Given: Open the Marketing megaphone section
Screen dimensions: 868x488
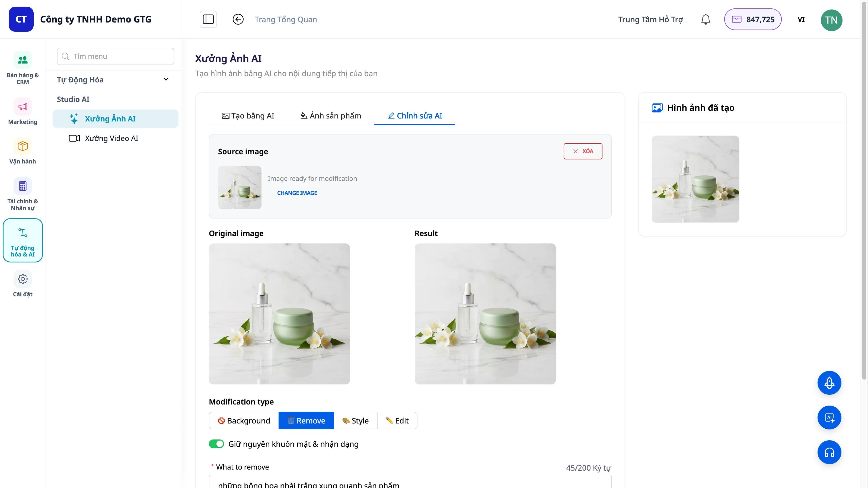Looking at the screenshot, I should tap(23, 111).
